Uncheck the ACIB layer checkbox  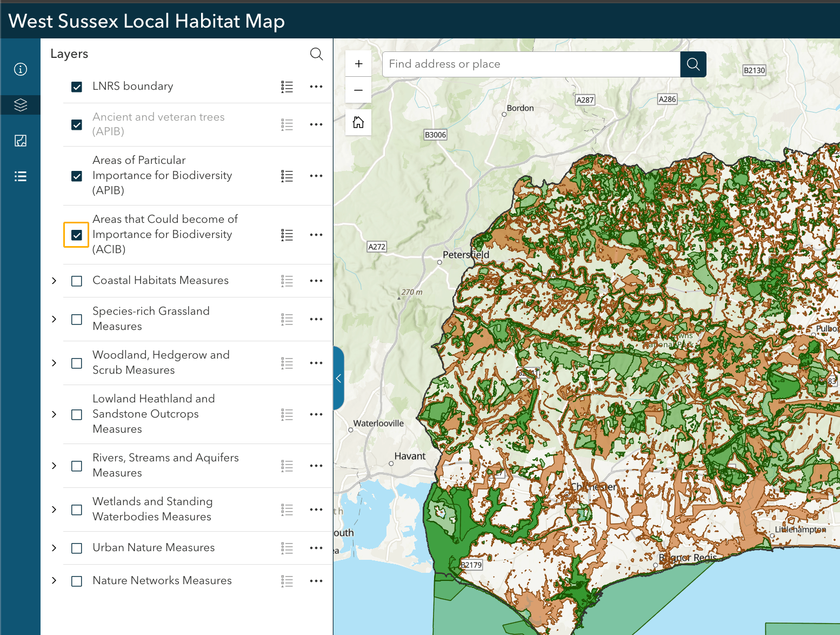[77, 235]
